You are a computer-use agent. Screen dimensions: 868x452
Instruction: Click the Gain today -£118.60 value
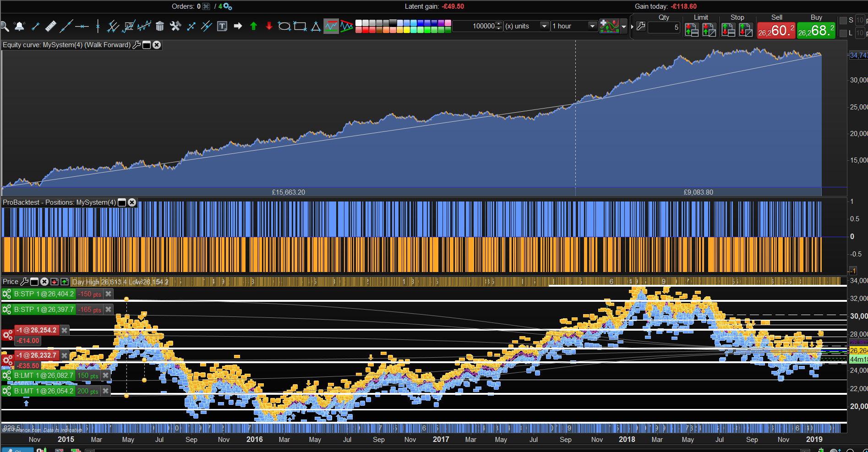point(684,6)
